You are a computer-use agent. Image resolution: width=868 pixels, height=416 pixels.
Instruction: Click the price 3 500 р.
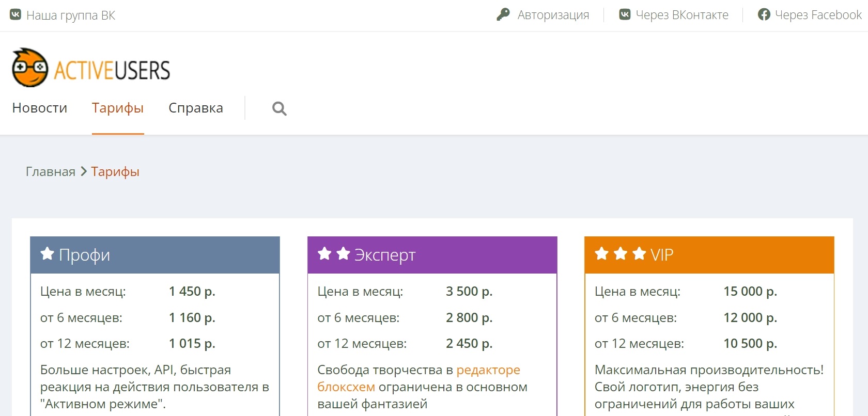[x=469, y=291]
